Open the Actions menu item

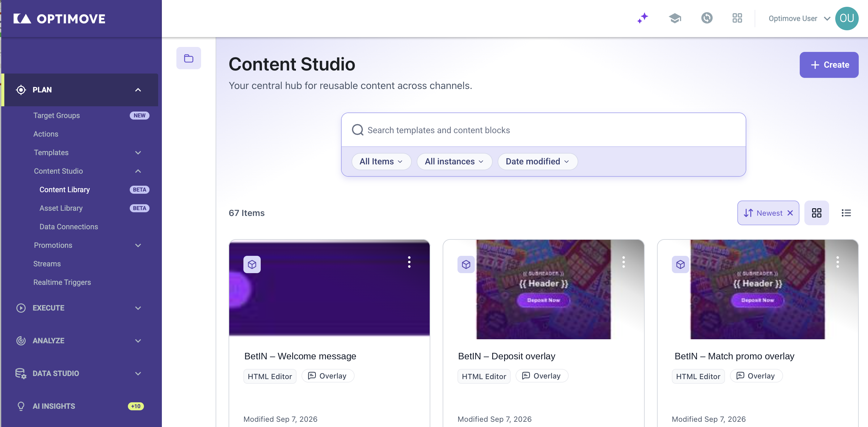(x=46, y=134)
